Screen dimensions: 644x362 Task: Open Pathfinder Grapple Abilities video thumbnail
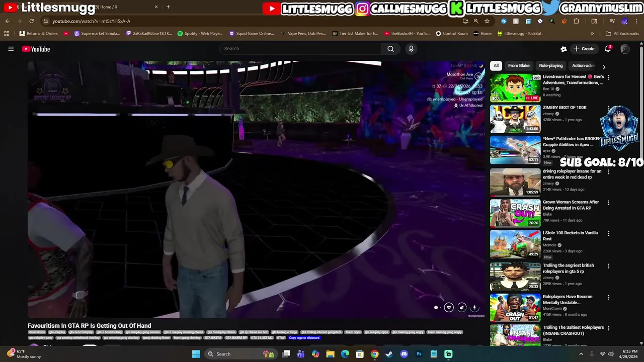click(515, 150)
